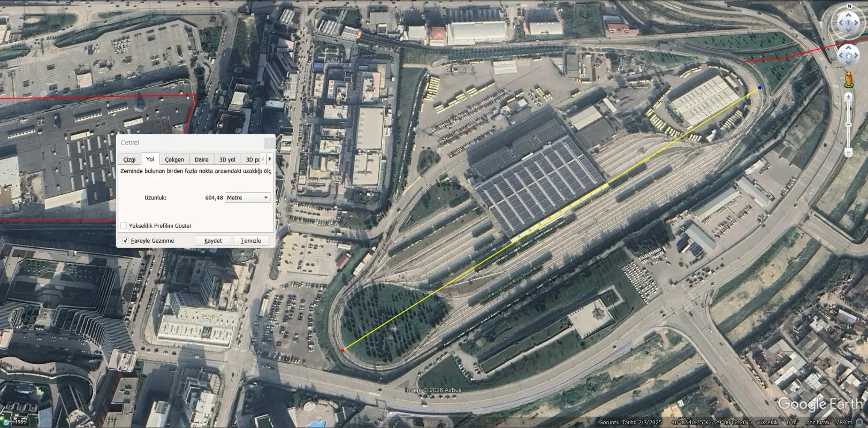868x428 pixels.
Task: Click the zoom slider handle
Action: pos(848,125)
